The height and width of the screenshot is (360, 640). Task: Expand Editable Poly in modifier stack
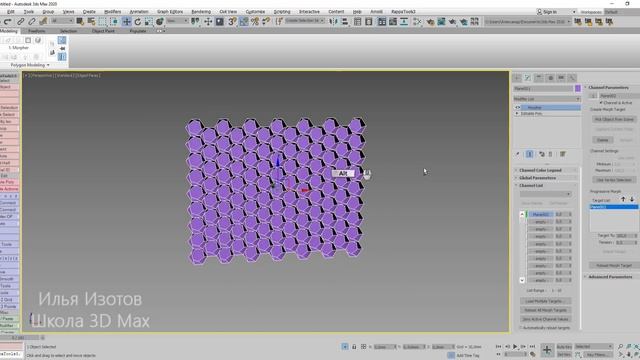[518, 113]
